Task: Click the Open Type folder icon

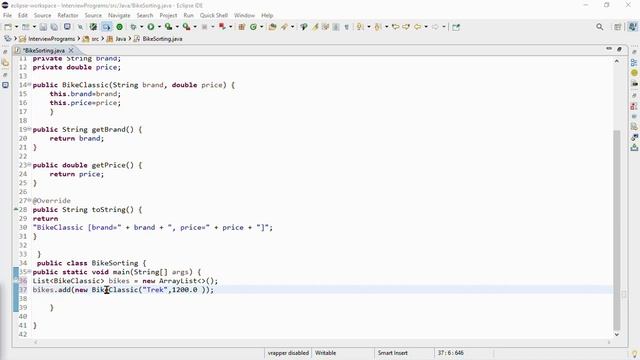Action: pos(272,27)
